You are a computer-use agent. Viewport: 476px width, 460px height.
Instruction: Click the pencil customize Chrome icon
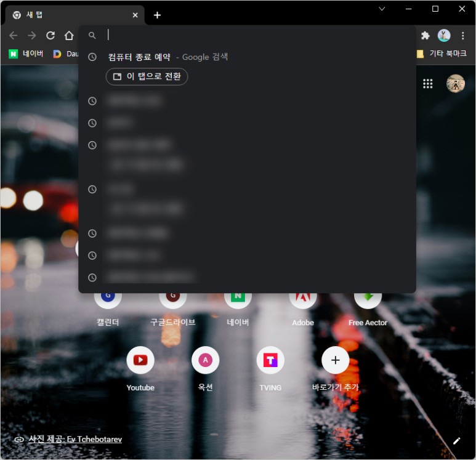pyautogui.click(x=456, y=441)
